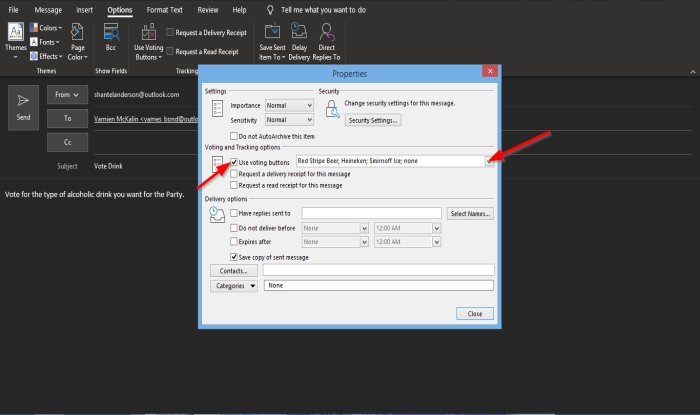Click the message body text
Screen dimensions: 700x415
pos(95,195)
